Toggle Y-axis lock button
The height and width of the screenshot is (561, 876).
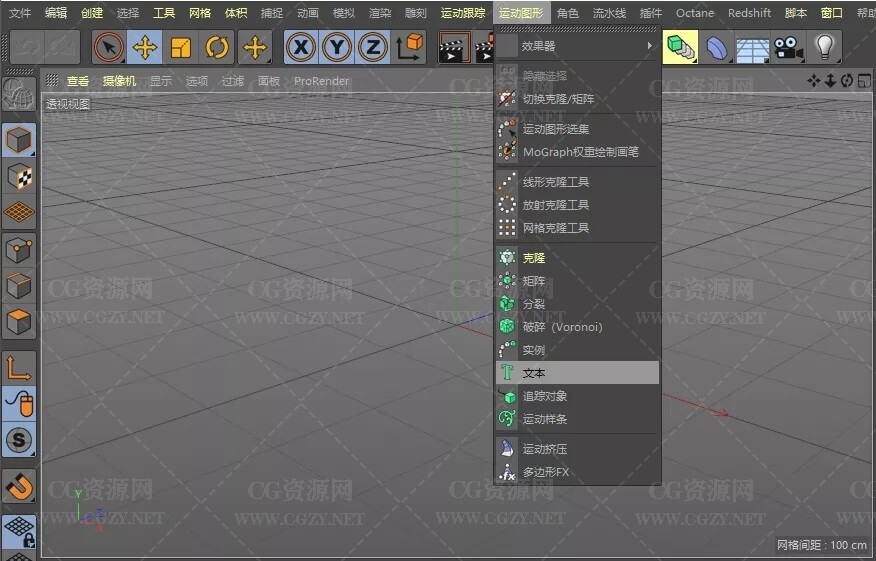pos(337,47)
